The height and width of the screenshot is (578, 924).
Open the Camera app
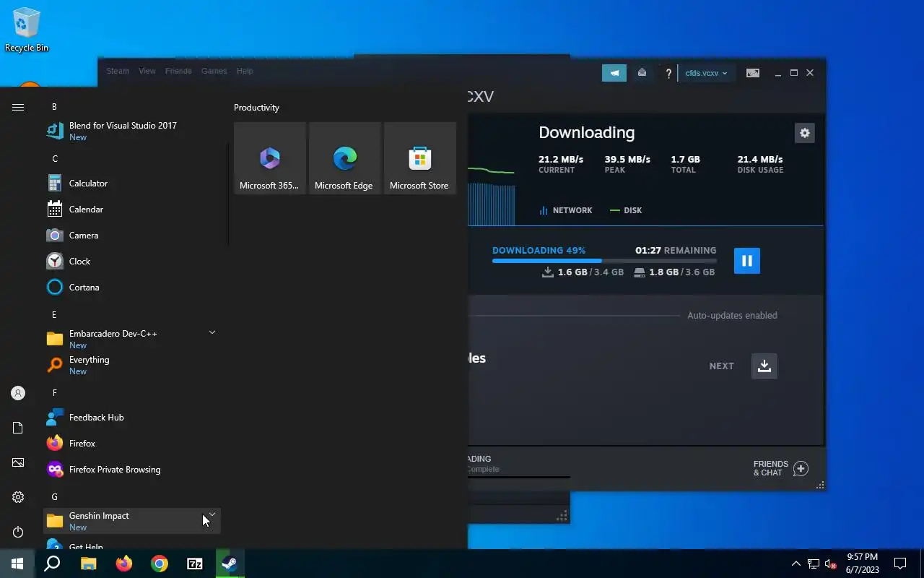(x=132, y=236)
